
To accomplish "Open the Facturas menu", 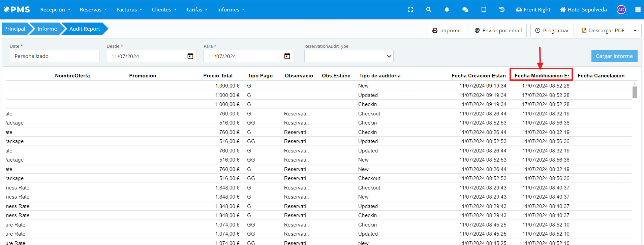I will click(129, 10).
